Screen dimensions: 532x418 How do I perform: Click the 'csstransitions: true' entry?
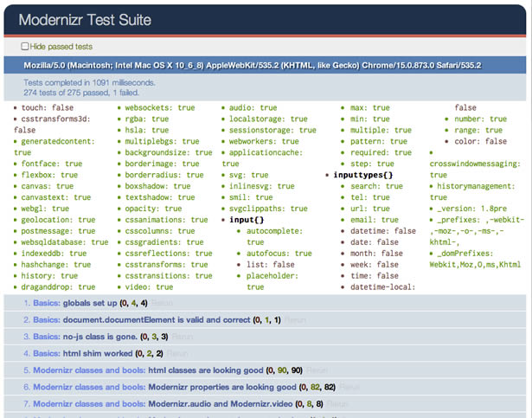point(169,276)
